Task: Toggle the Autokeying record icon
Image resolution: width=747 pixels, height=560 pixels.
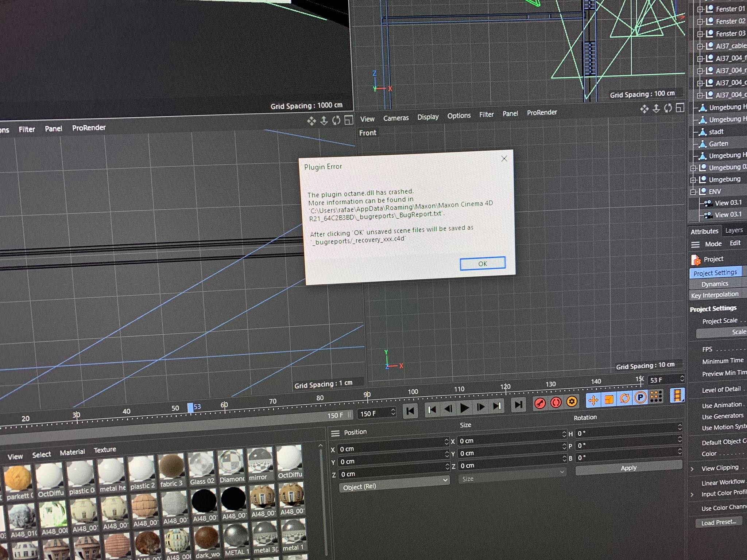Action: click(556, 402)
